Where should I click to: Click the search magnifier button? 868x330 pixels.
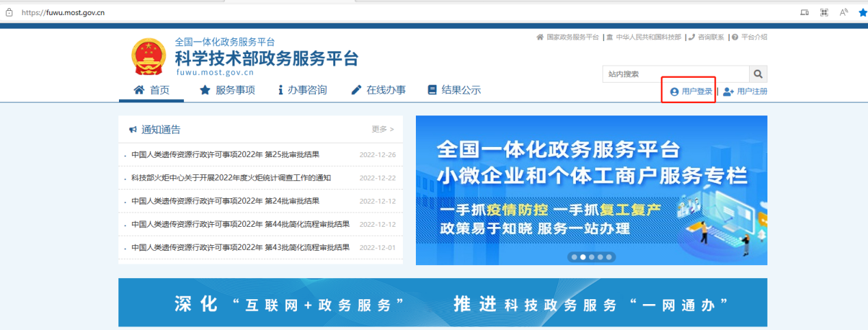click(x=758, y=74)
